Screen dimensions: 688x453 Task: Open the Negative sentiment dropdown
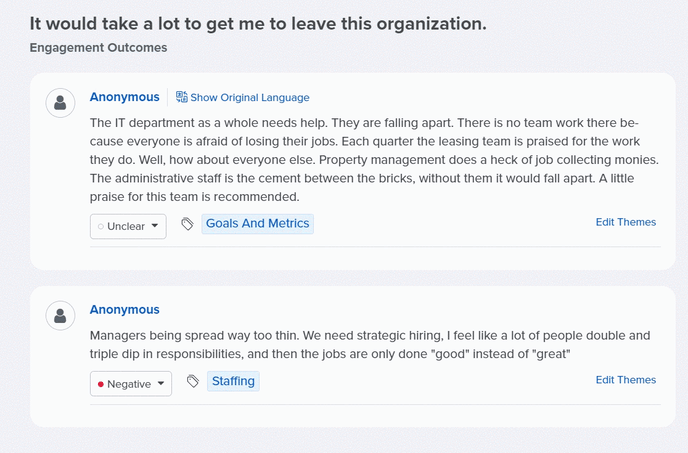131,384
